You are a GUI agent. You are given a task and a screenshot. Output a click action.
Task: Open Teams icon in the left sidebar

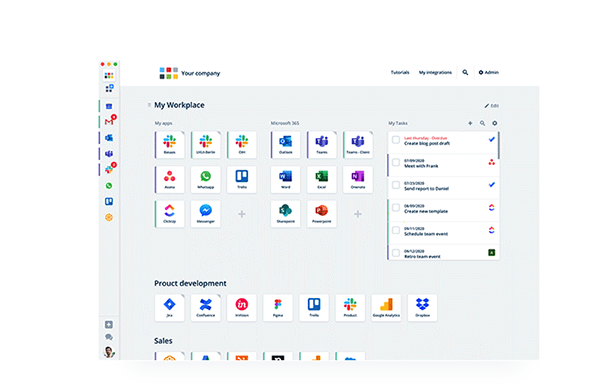click(109, 153)
